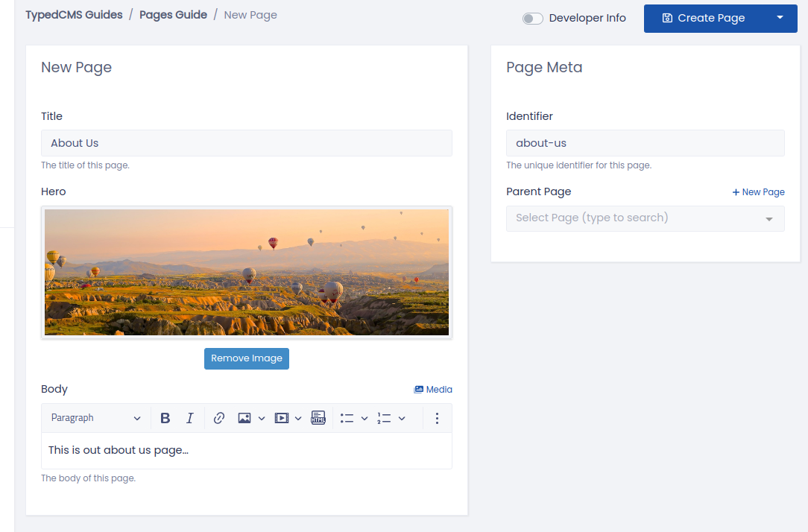The width and height of the screenshot is (808, 532).
Task: Click 'The title of this page.' hint
Action: (85, 165)
